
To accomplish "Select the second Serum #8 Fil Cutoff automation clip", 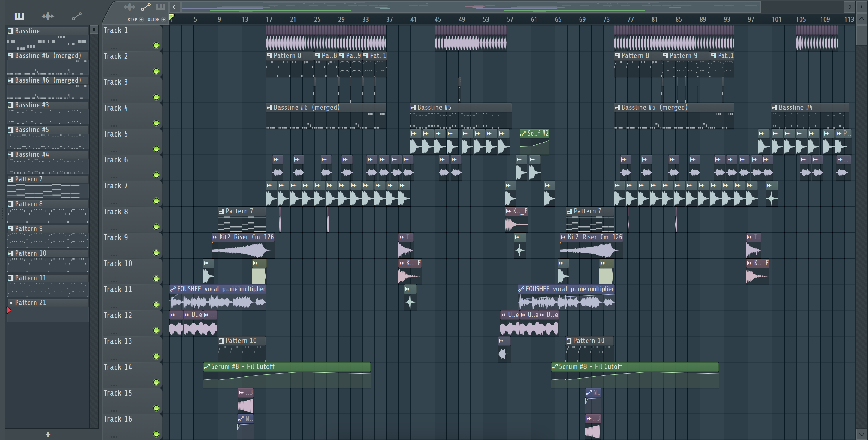I will [634, 375].
